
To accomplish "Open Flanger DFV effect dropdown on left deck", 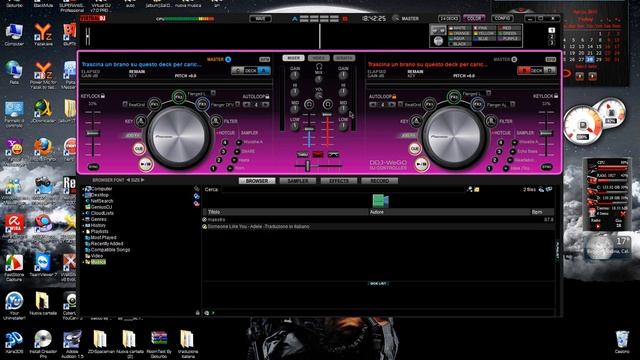I will point(238,104).
